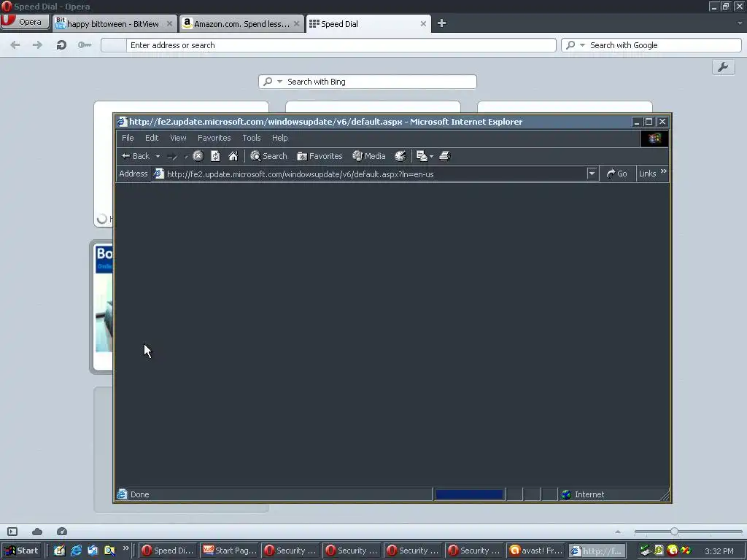Click the Search with Google field in Opera

pos(651,45)
